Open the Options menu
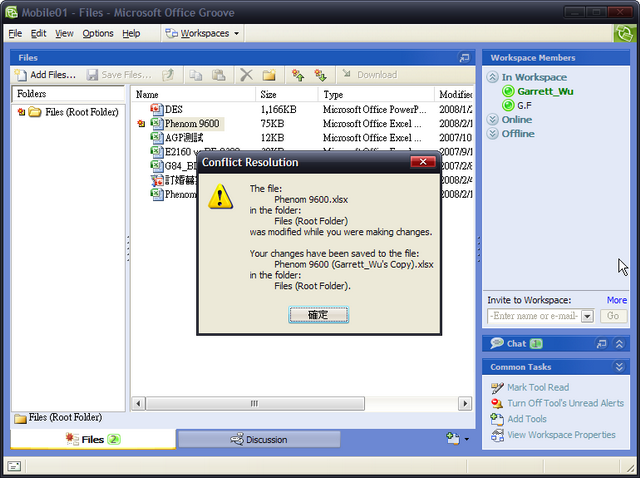 coord(98,33)
